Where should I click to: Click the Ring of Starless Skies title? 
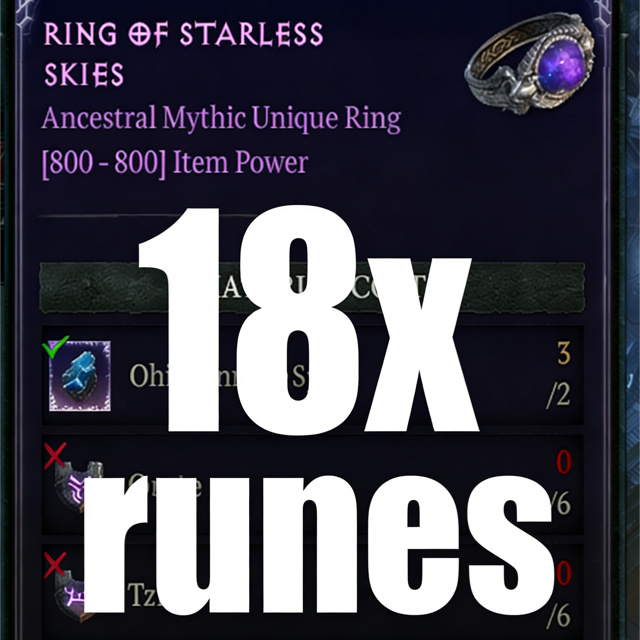[183, 54]
